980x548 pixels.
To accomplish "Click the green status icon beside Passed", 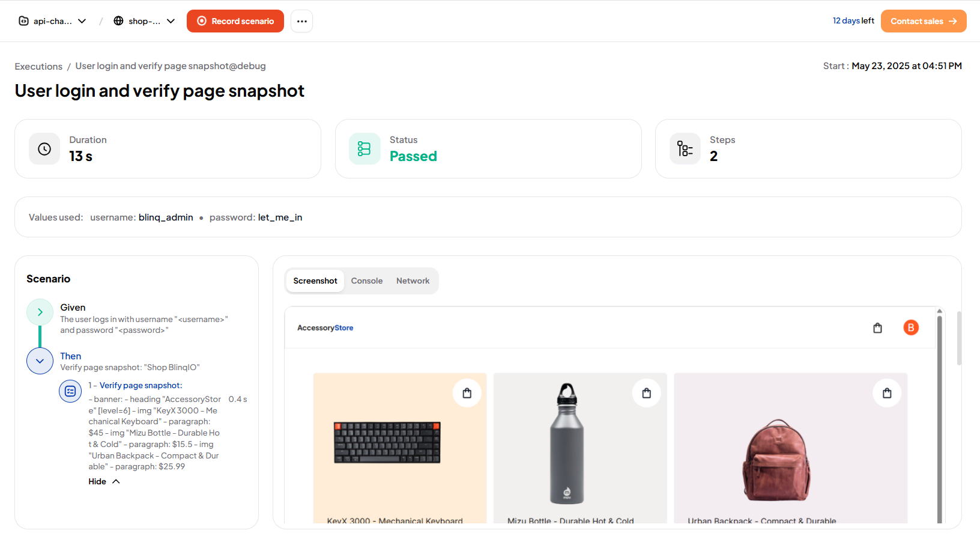I will [x=364, y=148].
